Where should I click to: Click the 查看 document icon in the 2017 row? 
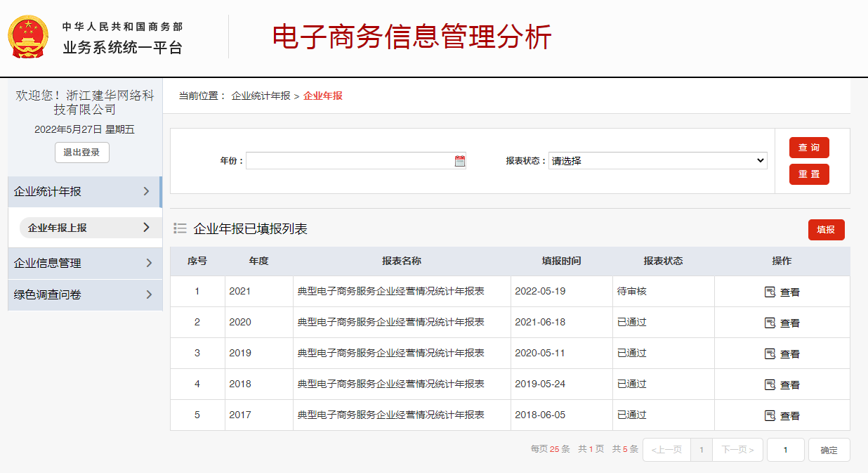770,415
